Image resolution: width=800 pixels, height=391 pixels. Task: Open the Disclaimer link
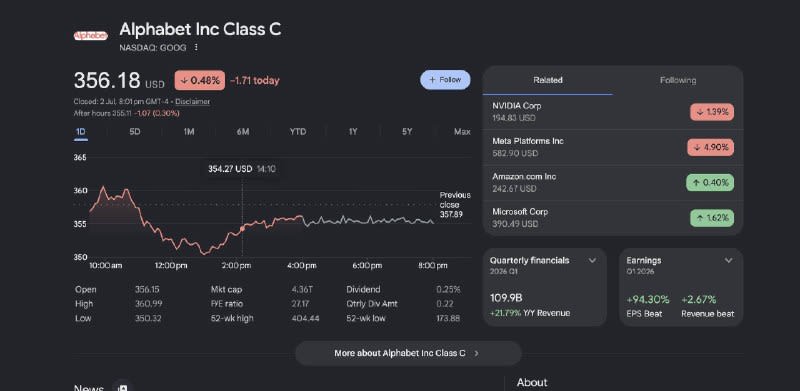point(192,102)
